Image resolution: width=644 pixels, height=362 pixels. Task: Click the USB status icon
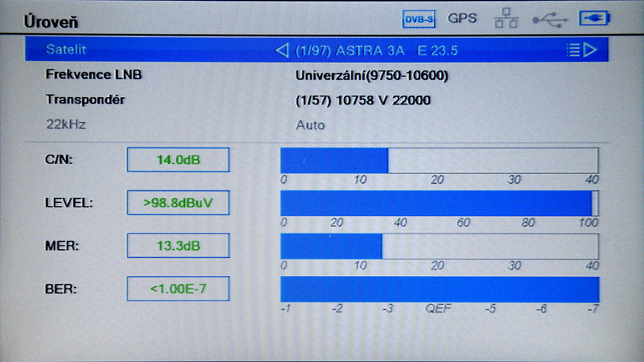coord(550,20)
